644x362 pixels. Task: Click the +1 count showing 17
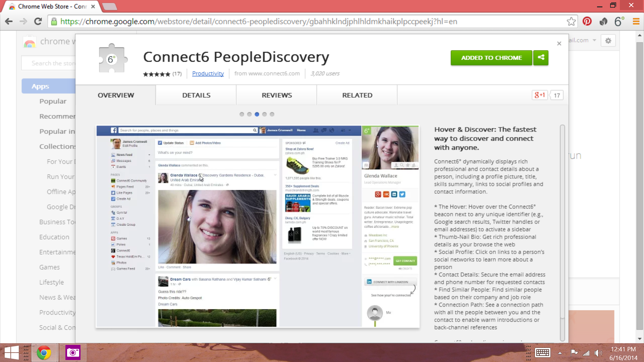[x=557, y=95]
